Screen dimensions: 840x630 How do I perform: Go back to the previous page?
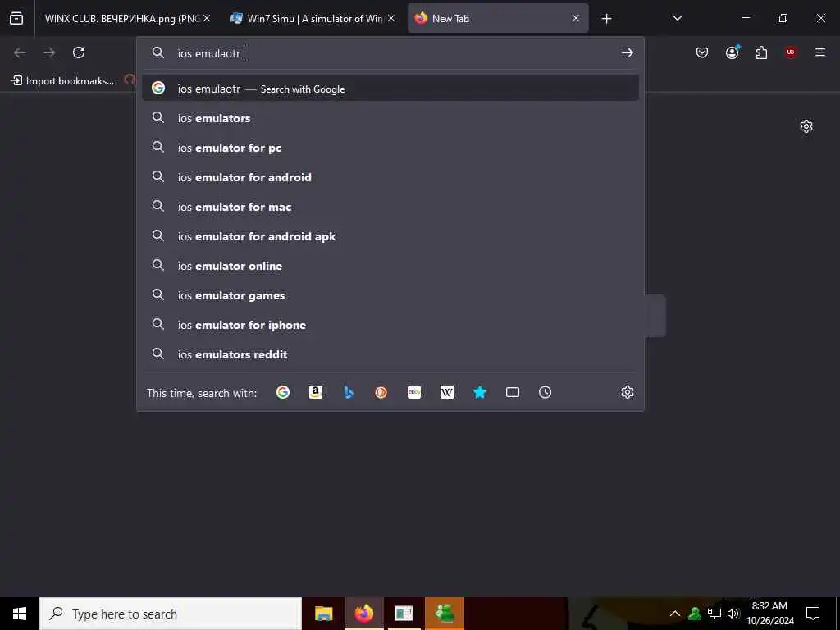(x=20, y=52)
